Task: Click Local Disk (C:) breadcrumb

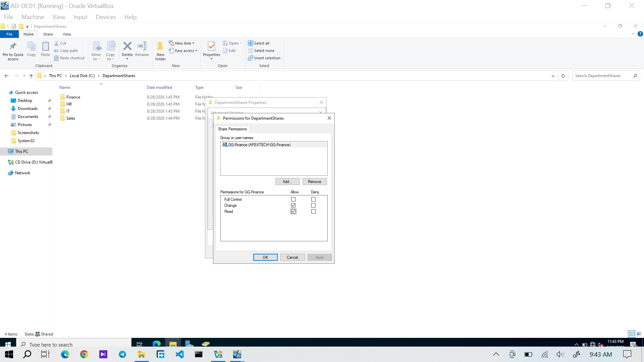Action: [x=82, y=76]
